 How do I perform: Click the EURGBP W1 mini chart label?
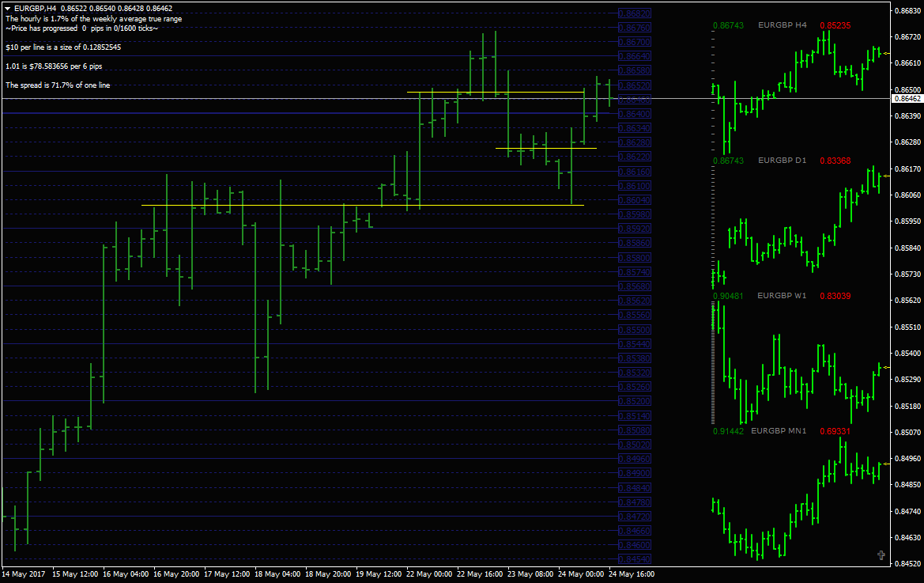click(782, 295)
